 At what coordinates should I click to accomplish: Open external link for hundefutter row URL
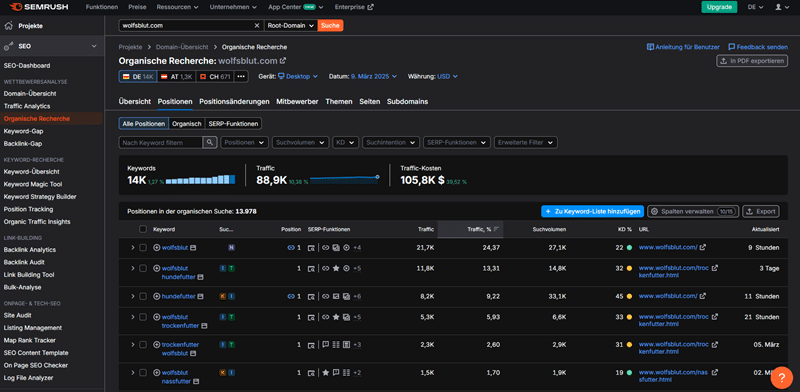pos(703,296)
